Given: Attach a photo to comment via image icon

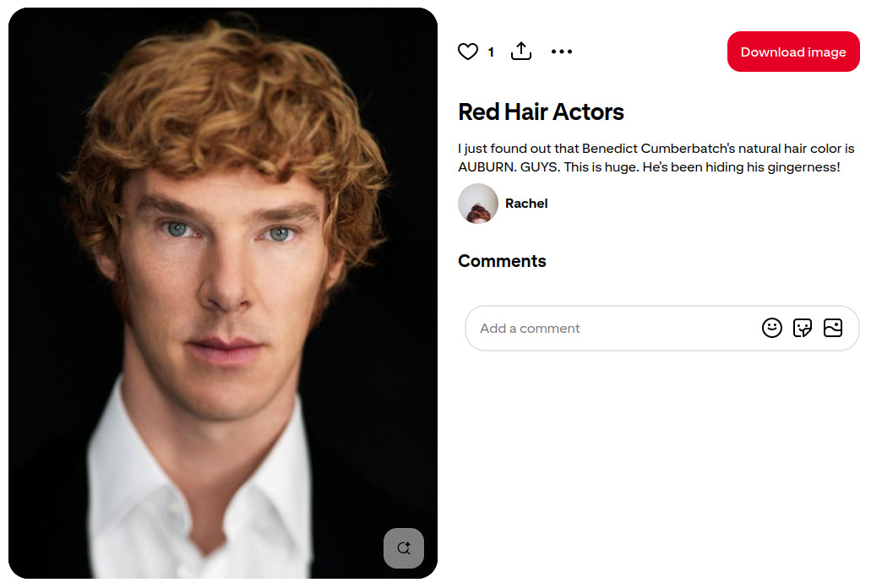Looking at the screenshot, I should [x=833, y=328].
